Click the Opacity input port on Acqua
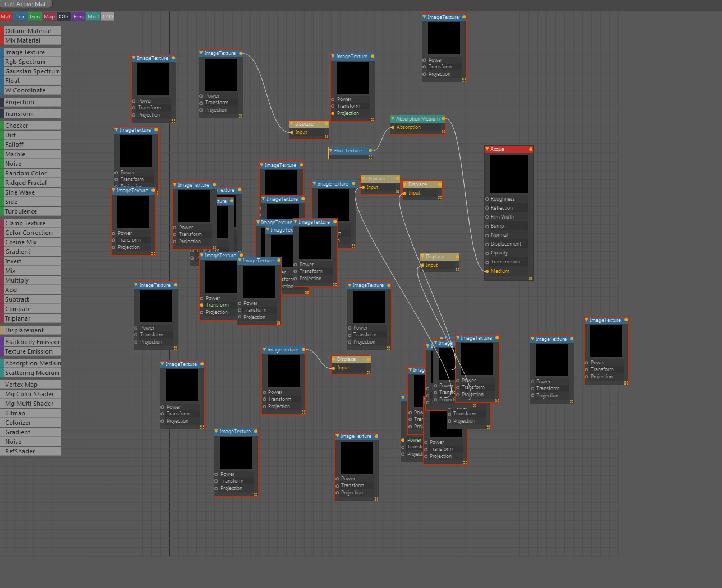Screen dimensions: 722x588 [x=487, y=253]
